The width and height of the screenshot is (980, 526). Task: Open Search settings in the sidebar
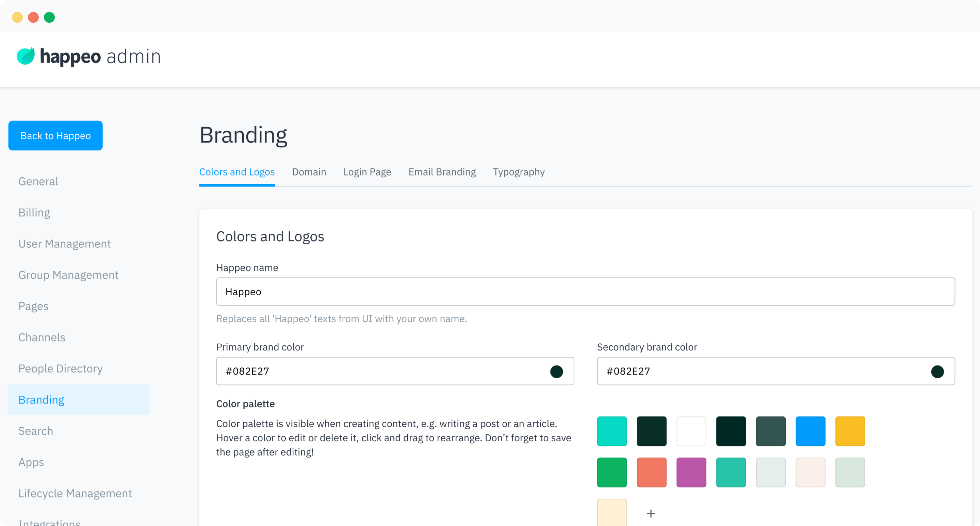[x=36, y=431]
